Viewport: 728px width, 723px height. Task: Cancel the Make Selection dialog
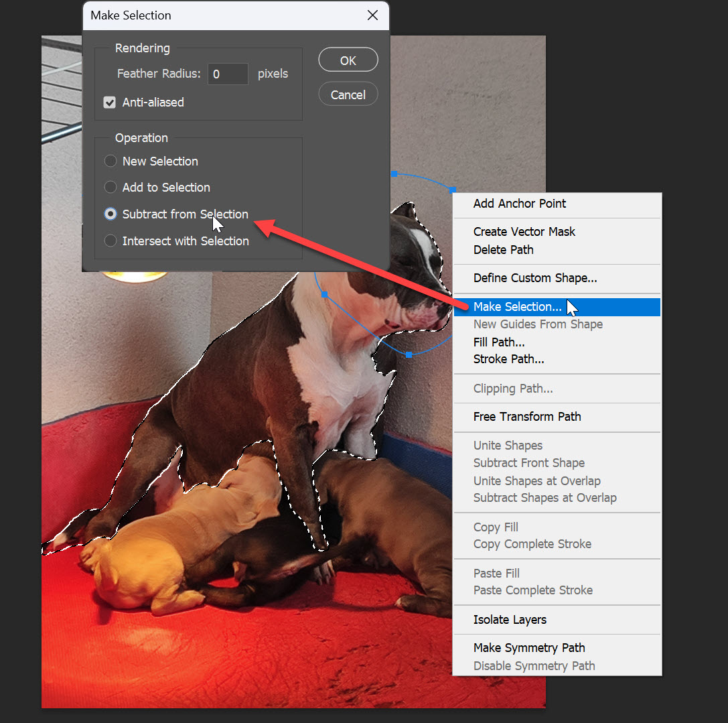click(348, 94)
